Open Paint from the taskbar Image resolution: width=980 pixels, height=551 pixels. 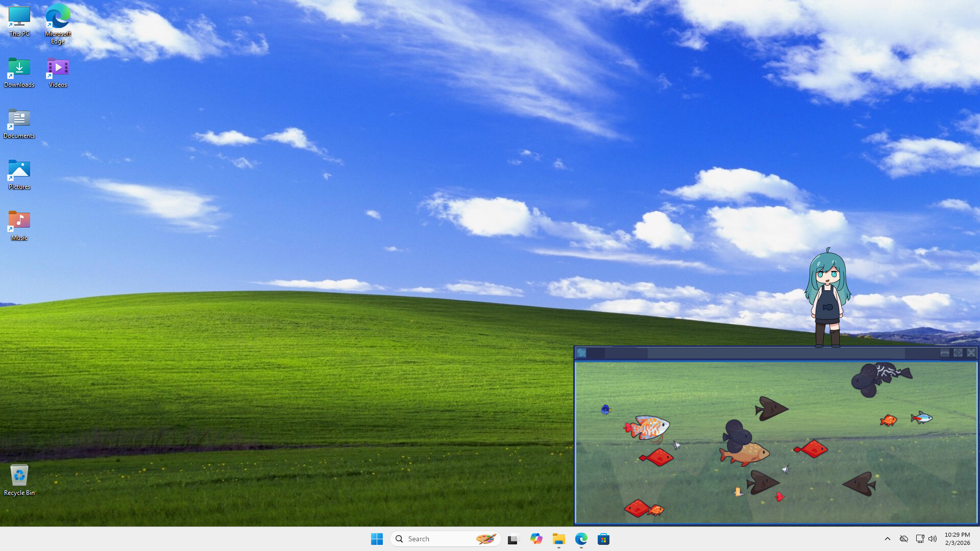coord(487,539)
